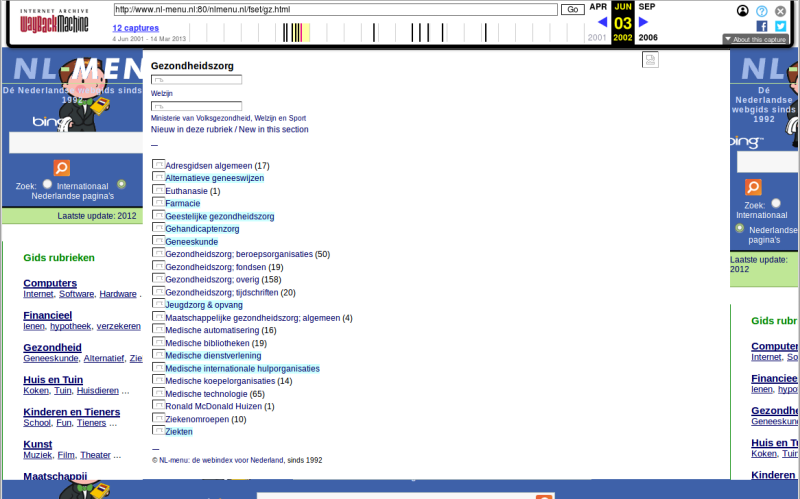Go to next capture with right arrow
Viewport: 800px width, 499px height.
click(644, 22)
